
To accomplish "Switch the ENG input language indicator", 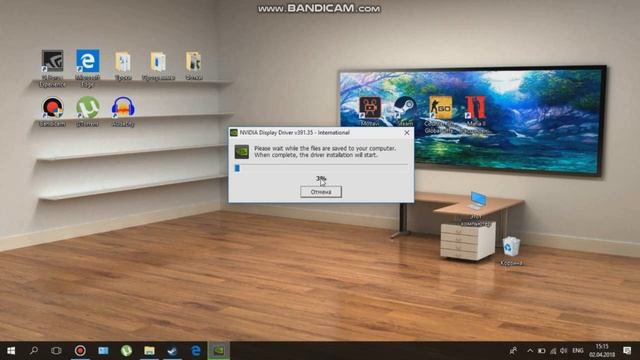I will [578, 351].
